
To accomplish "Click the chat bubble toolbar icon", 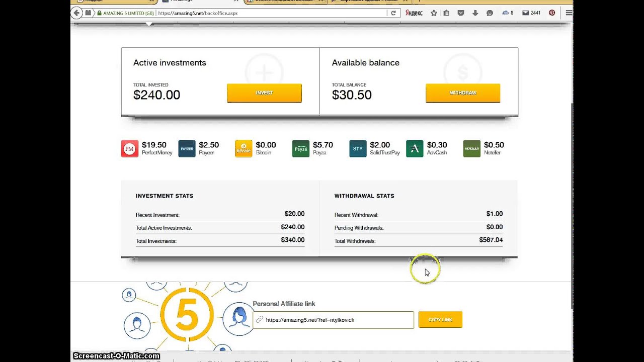I will click(x=490, y=13).
